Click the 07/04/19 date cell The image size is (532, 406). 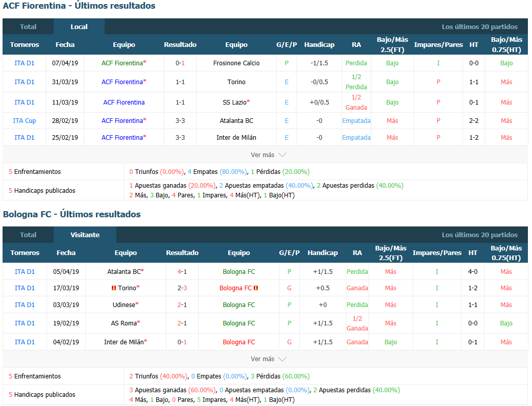click(x=65, y=63)
